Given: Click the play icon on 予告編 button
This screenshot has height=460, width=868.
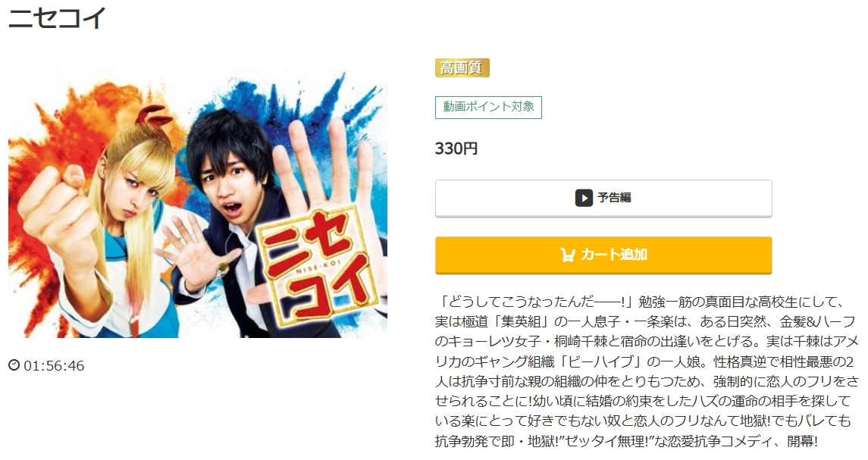Looking at the screenshot, I should coord(584,198).
